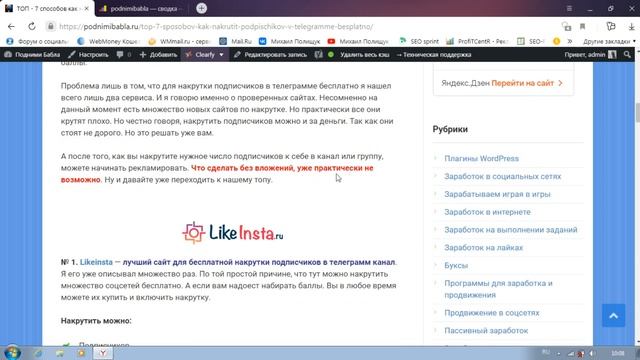
Task: Open Заработок на лайках category
Action: click(483, 247)
